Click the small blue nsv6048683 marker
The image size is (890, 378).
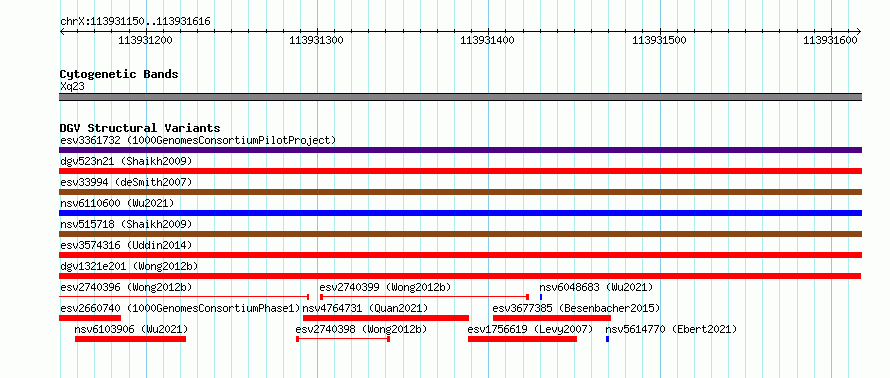(x=541, y=297)
